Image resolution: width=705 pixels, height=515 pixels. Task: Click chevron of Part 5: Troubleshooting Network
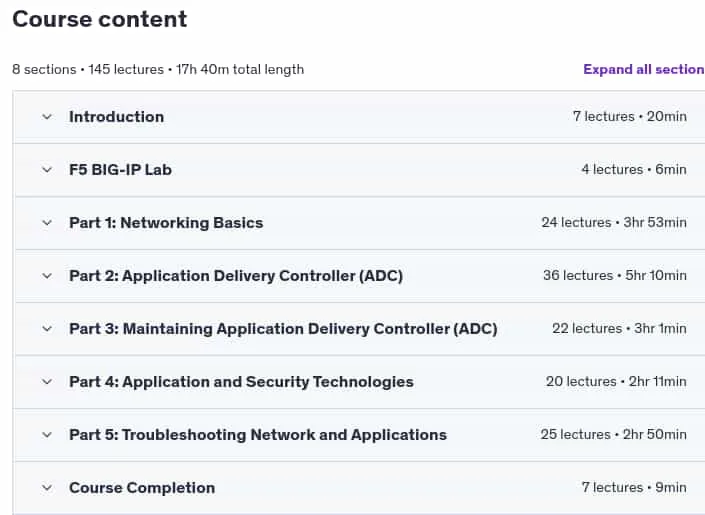tap(47, 435)
